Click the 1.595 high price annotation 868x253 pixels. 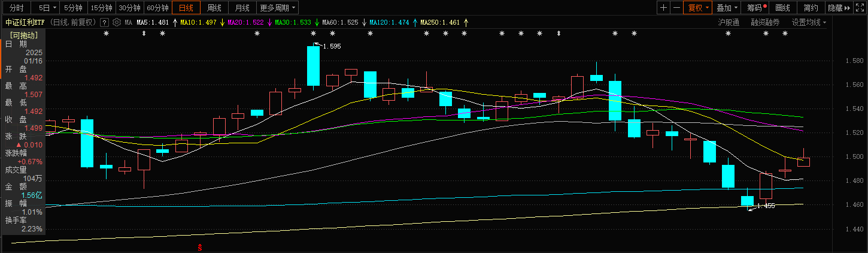331,46
